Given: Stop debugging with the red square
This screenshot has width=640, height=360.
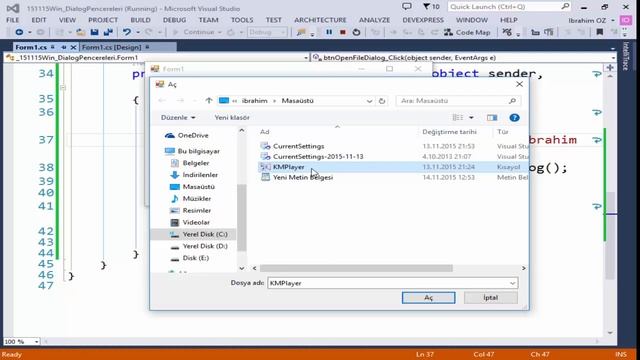Looking at the screenshot, I should click(343, 32).
